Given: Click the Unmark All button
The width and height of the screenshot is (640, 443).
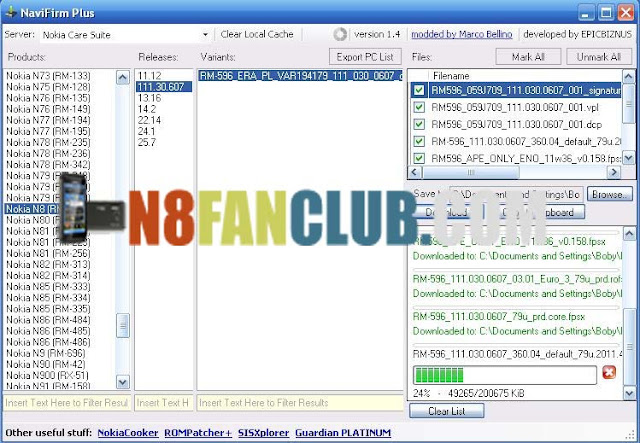Looking at the screenshot, I should point(599,57).
